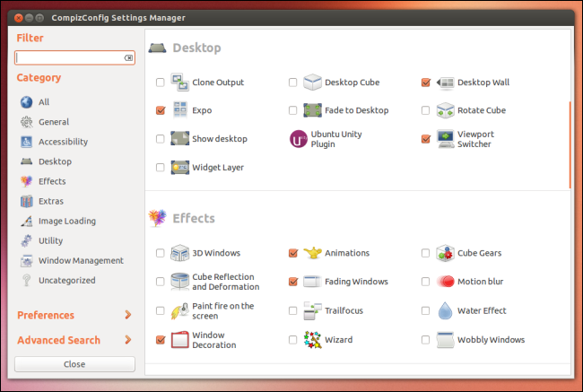The image size is (583, 392).
Task: Disable the Animations checkbox
Action: coord(293,253)
